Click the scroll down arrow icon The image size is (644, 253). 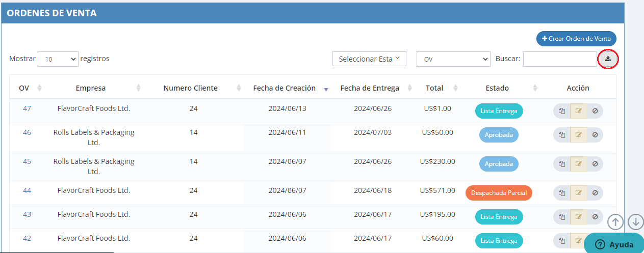click(635, 222)
